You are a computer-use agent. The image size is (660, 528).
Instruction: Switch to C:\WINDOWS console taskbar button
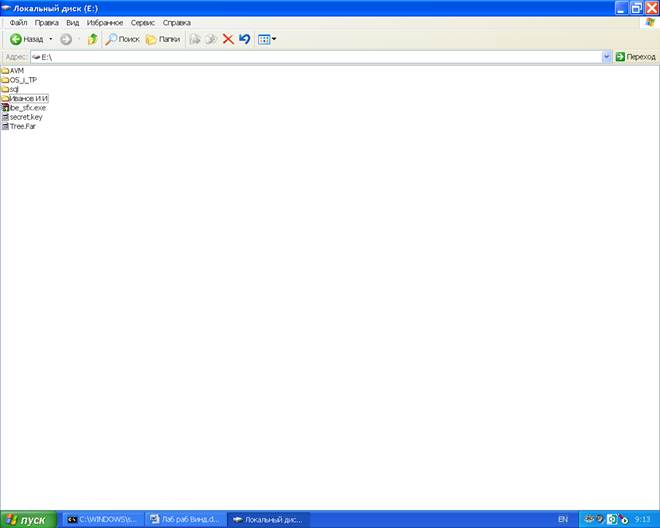click(102, 520)
